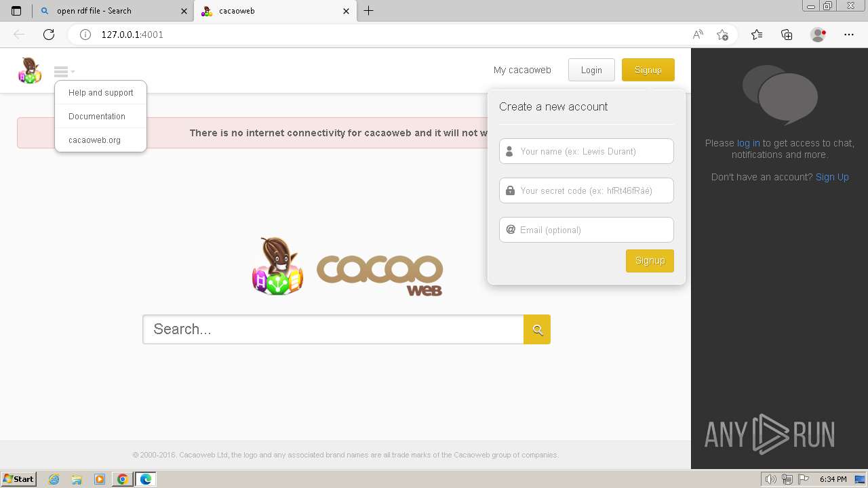Click the log in link in chat panel
The image size is (868, 488).
click(749, 143)
